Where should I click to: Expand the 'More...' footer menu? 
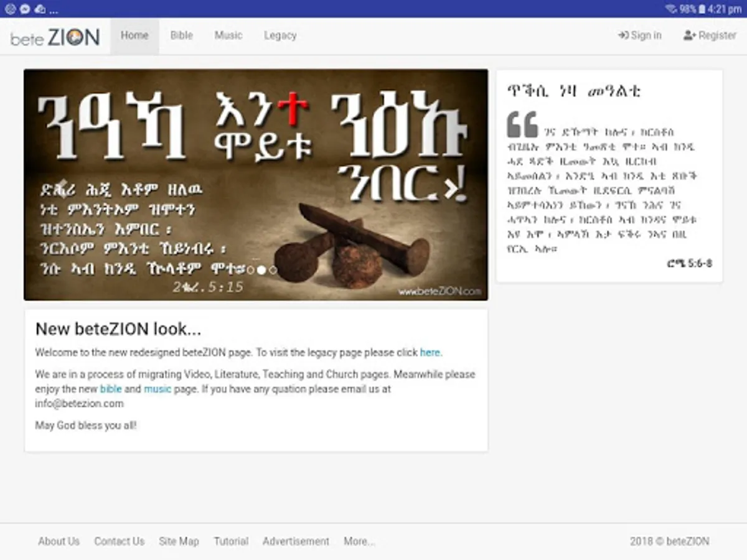(x=359, y=541)
